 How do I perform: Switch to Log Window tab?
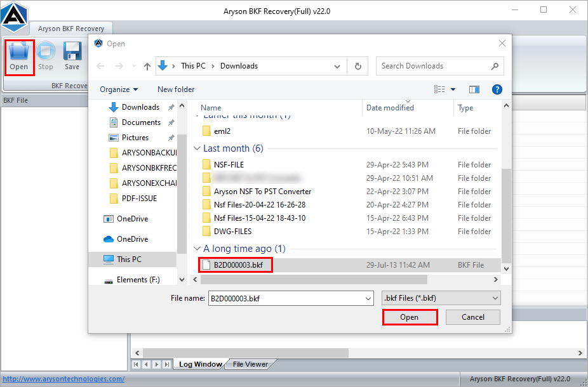tap(201, 364)
